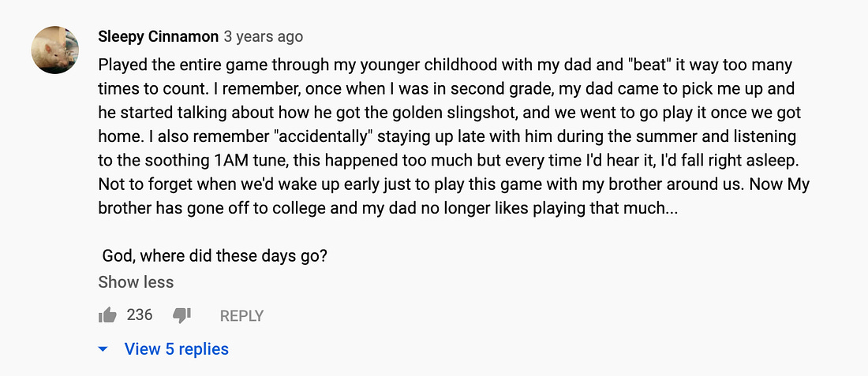Click the thumbs up like icon

tap(107, 316)
